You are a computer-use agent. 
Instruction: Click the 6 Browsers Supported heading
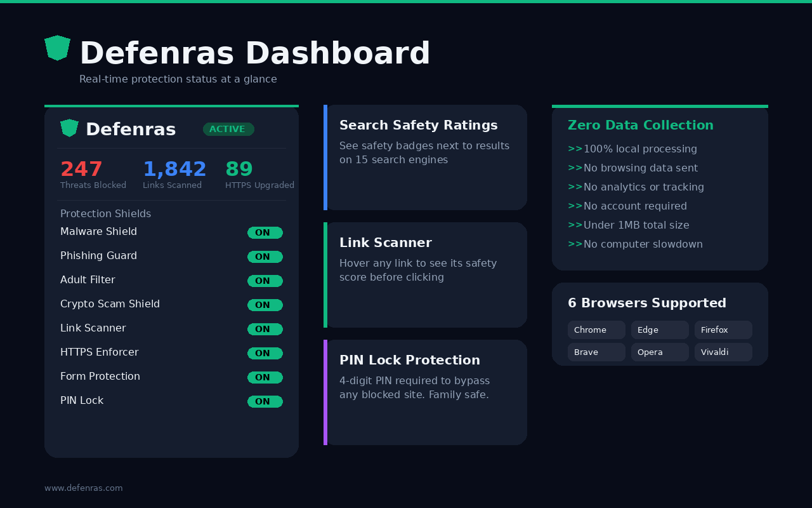point(647,303)
